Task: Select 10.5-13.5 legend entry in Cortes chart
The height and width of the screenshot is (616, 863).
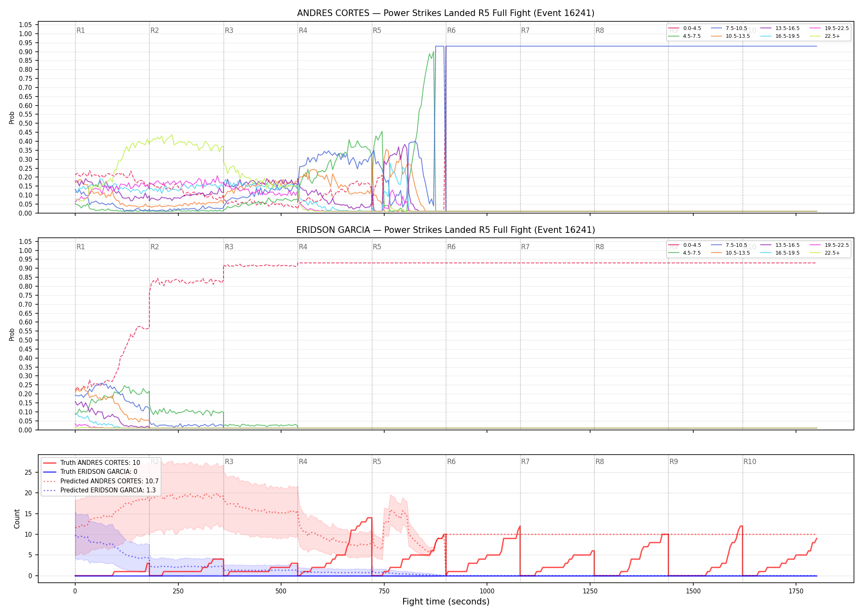Action: 730,36
